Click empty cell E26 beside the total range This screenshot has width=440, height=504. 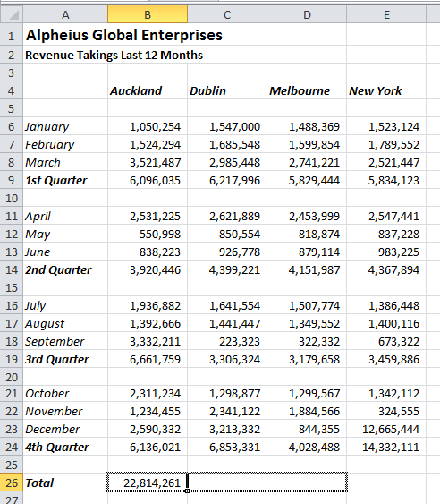(x=386, y=483)
